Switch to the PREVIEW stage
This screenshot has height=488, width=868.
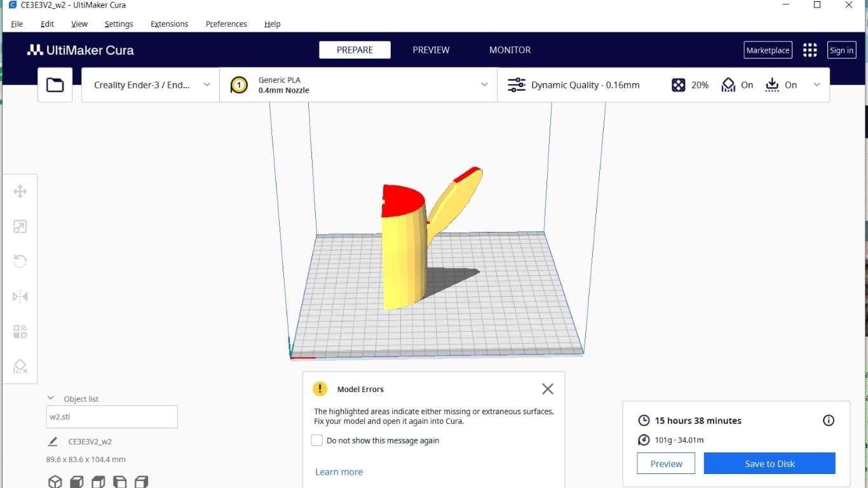431,50
